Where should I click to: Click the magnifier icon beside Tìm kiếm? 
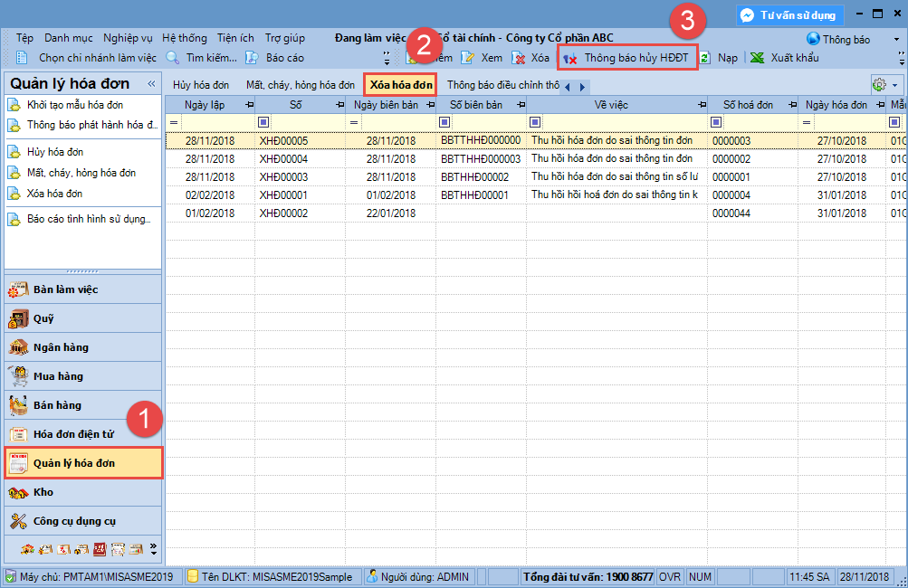click(172, 58)
